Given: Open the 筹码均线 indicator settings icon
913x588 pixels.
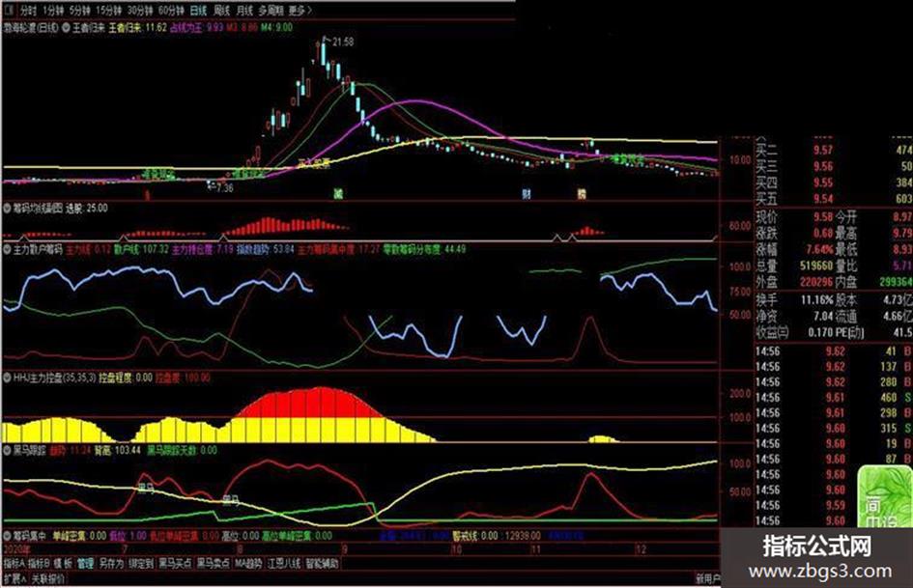Looking at the screenshot, I should pyautogui.click(x=8, y=208).
